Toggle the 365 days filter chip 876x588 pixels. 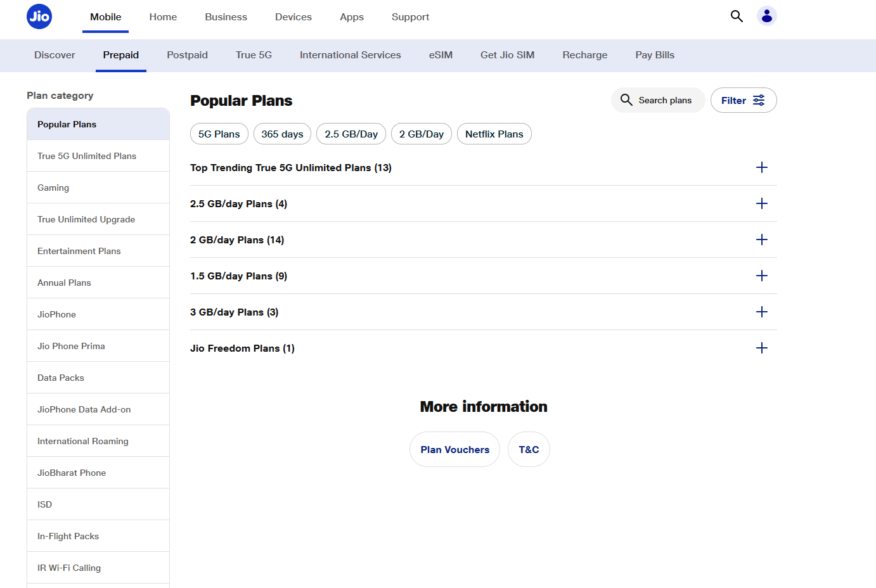pos(282,134)
